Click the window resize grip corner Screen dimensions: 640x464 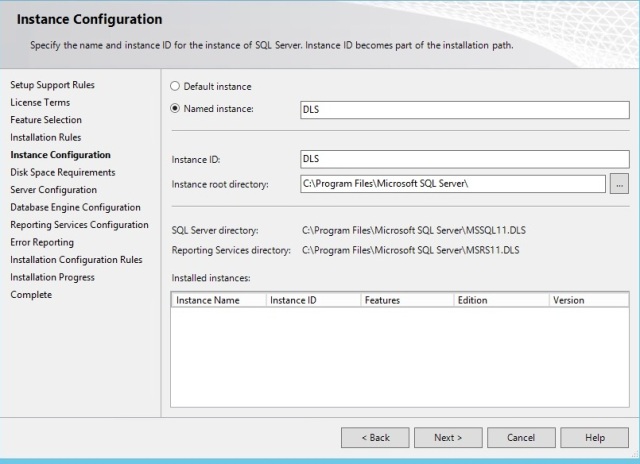click(635, 453)
